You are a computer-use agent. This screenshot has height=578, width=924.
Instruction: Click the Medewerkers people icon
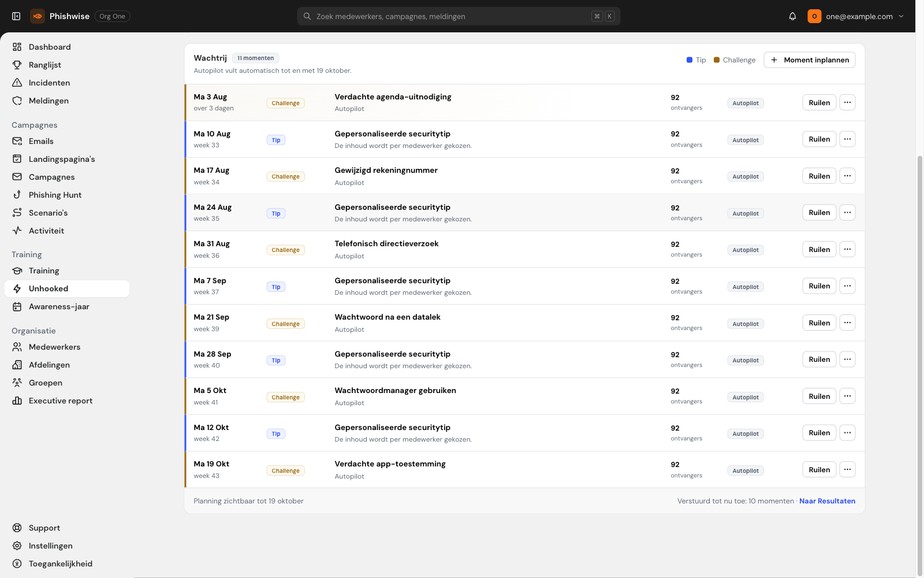pos(17,347)
